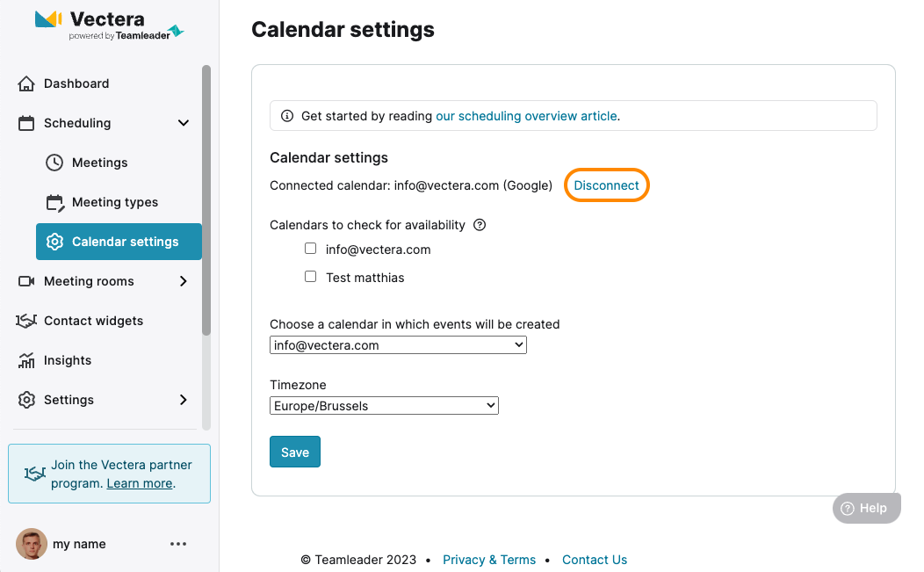The width and height of the screenshot is (924, 572).
Task: Expand the Settings submenu arrow
Action: tap(184, 400)
